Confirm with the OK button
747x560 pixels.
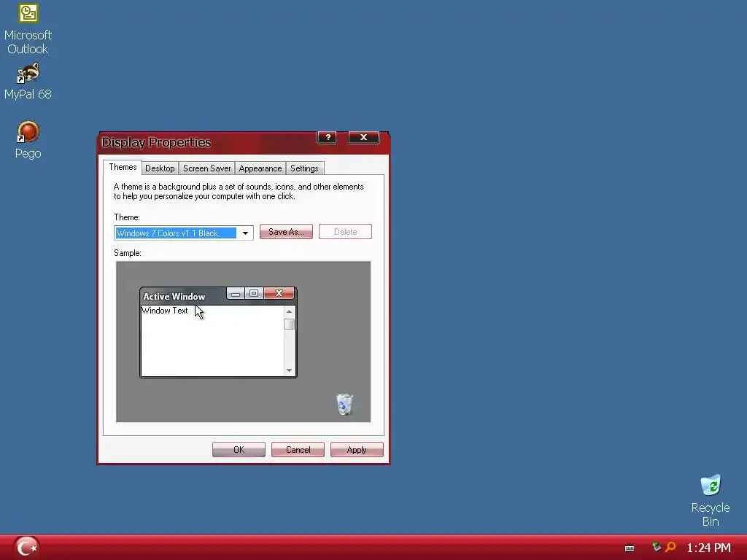click(x=239, y=449)
